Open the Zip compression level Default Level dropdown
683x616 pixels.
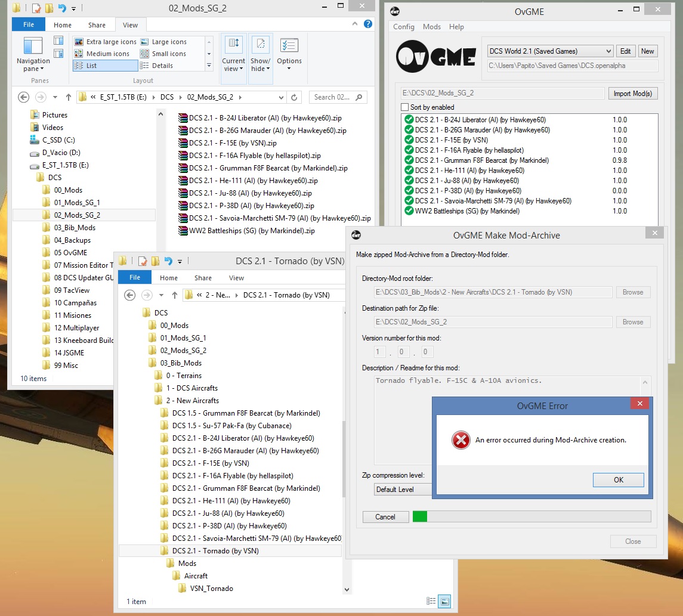tap(403, 490)
